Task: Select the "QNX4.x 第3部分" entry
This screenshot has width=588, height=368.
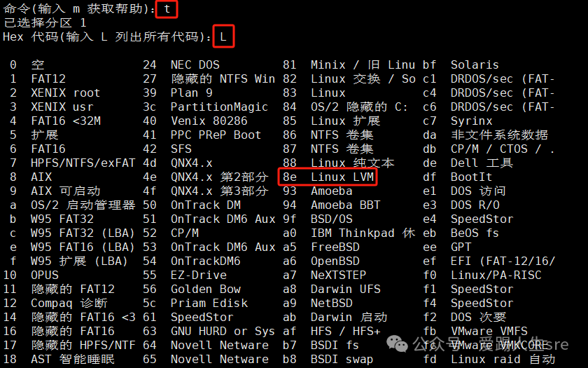Action: pos(220,191)
